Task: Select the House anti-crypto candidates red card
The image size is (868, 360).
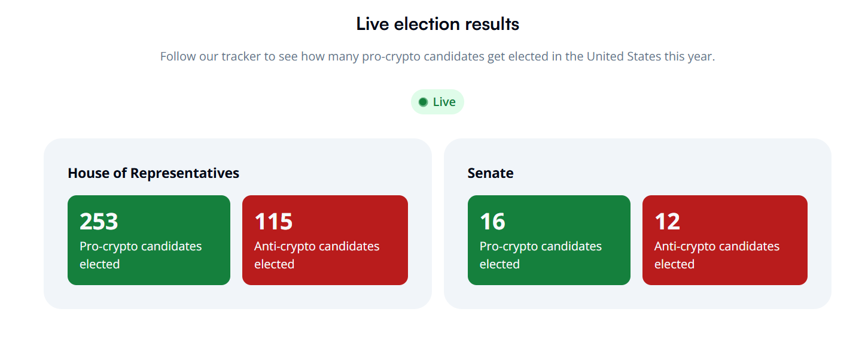Action: (x=325, y=240)
